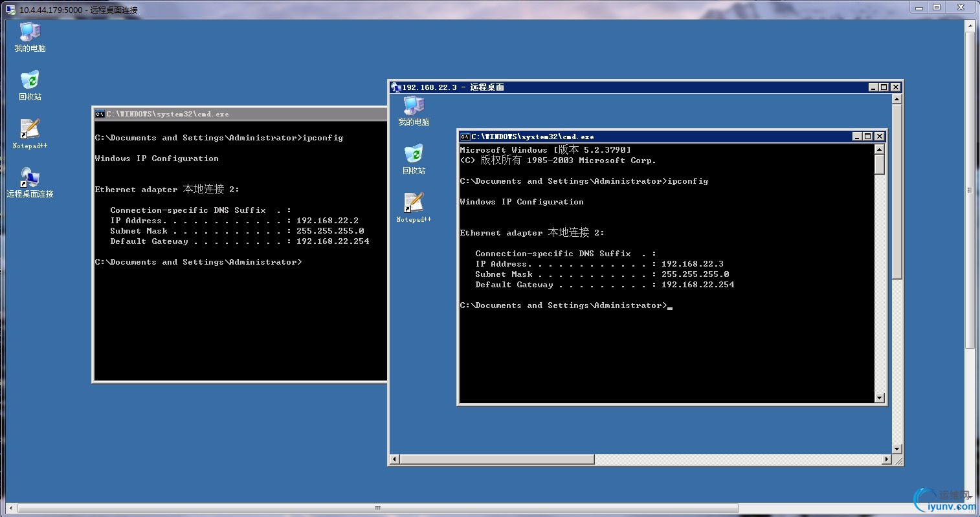Click cmd.exe system icon in right console window
Image resolution: width=980 pixels, height=517 pixels.
[x=465, y=137]
